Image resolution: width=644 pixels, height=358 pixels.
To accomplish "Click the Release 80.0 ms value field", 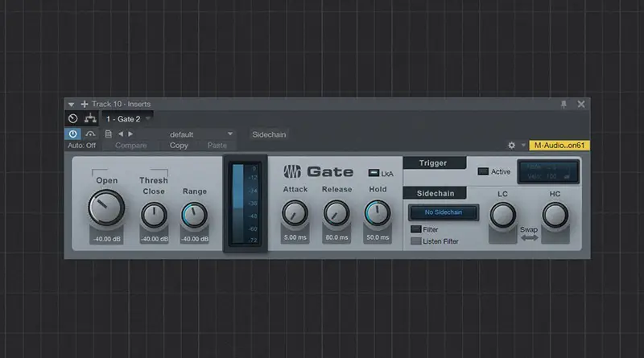I will [x=336, y=237].
